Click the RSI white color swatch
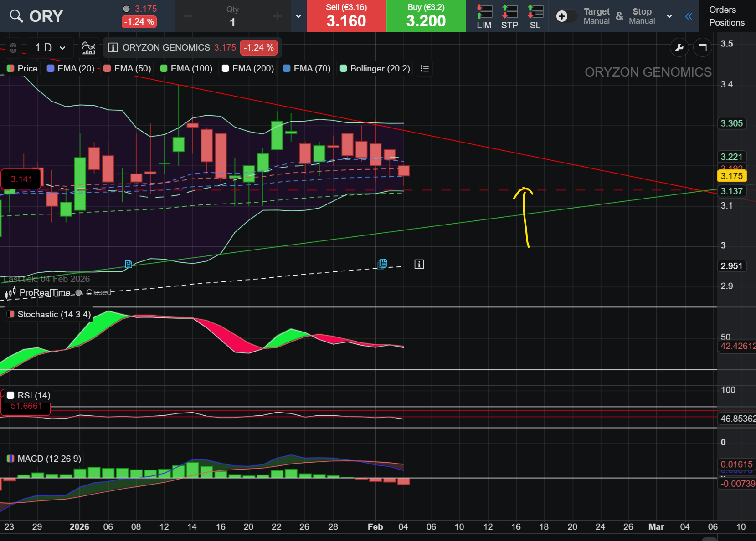The height and width of the screenshot is (541, 756). pyautogui.click(x=10, y=395)
